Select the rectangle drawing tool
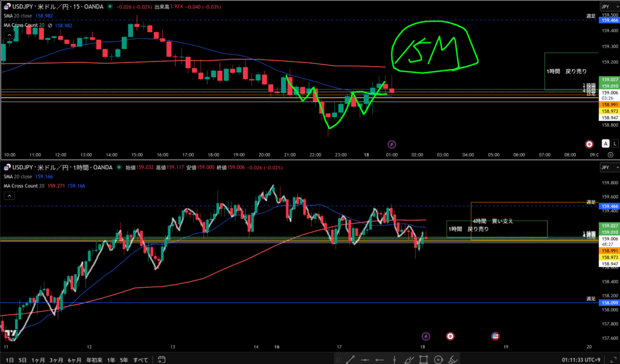 pos(424,359)
